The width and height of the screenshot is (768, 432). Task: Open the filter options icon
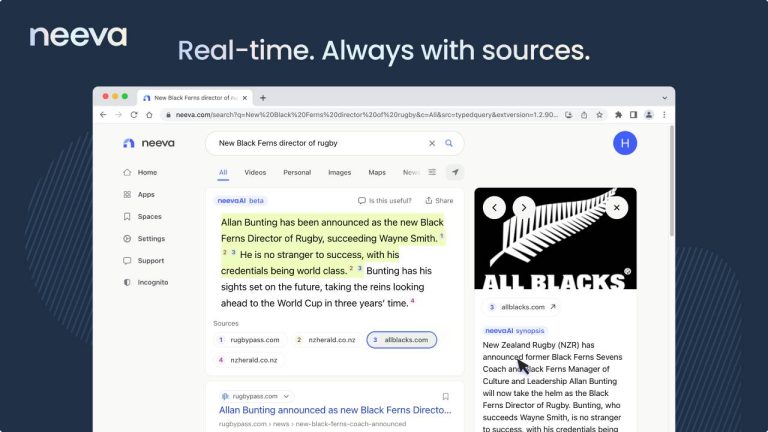point(432,172)
